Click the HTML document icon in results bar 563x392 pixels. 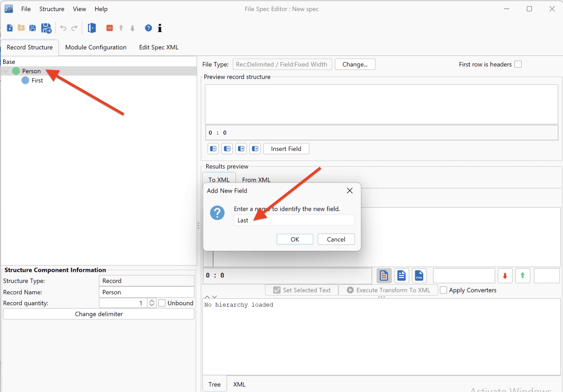click(419, 276)
